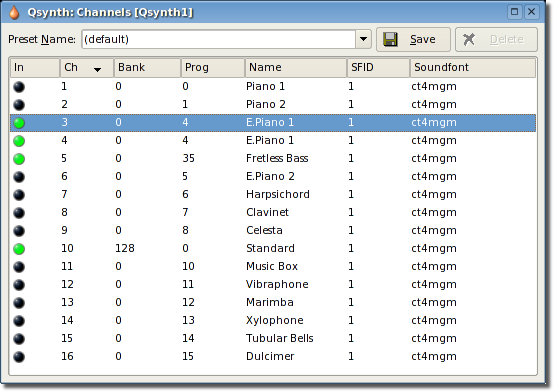Select the Harpsichord row name

coord(278,195)
